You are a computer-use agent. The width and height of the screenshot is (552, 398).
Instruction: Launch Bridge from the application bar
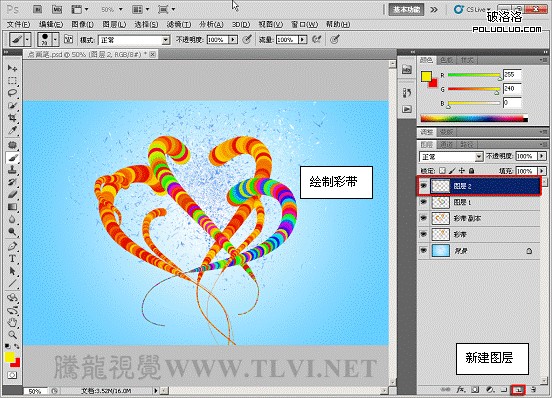(37, 10)
